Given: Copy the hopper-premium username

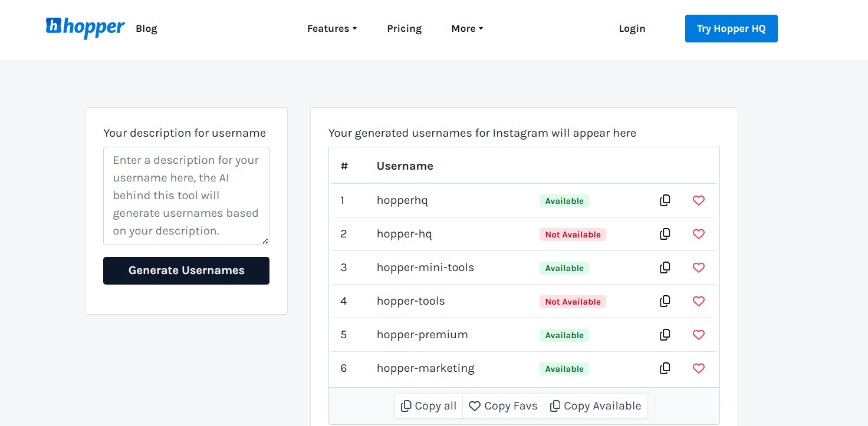Looking at the screenshot, I should tap(665, 335).
